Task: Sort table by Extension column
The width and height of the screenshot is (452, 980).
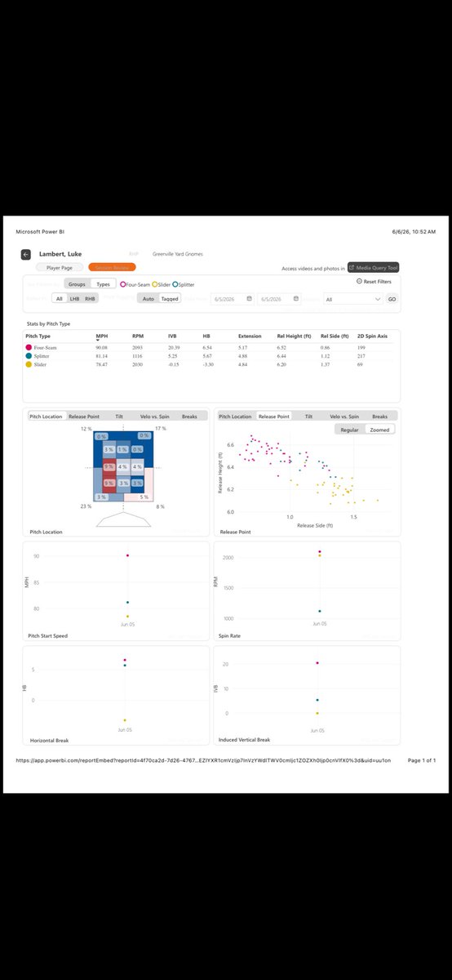Action: (250, 336)
